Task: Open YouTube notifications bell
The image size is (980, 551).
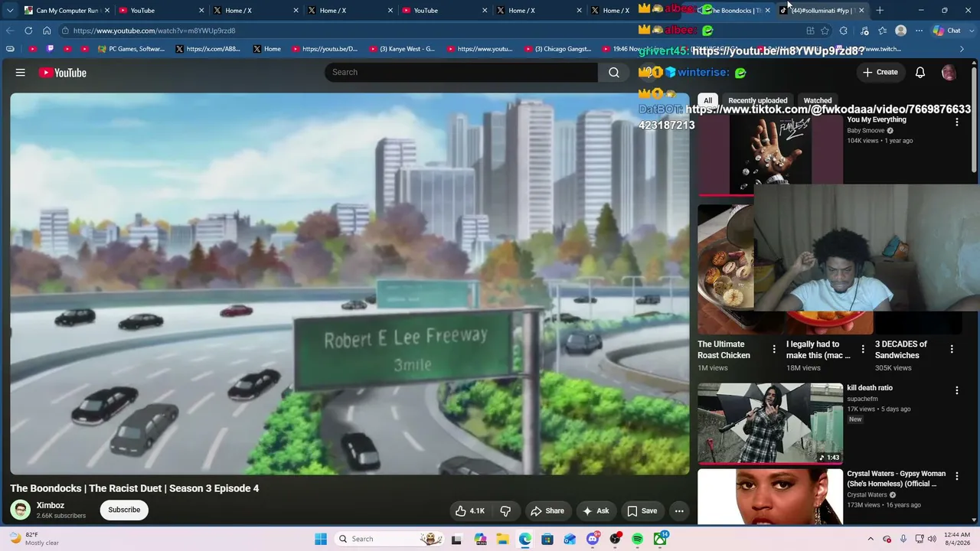Action: point(920,72)
